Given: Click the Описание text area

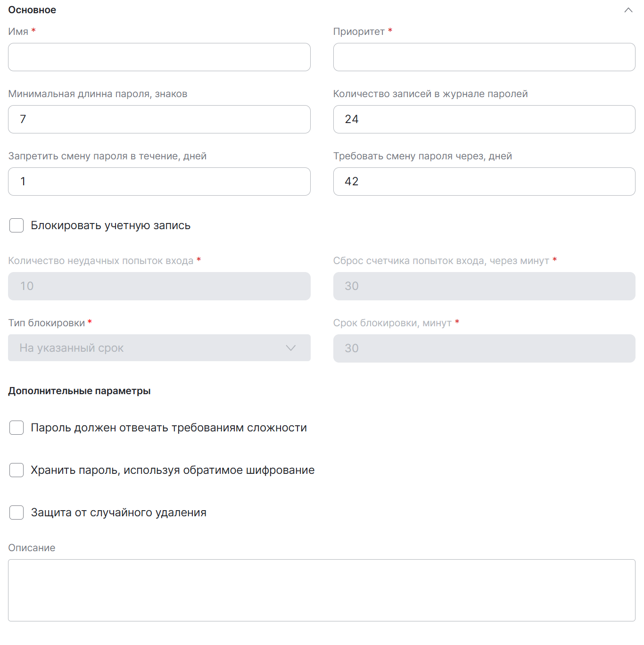Looking at the screenshot, I should tap(322, 590).
